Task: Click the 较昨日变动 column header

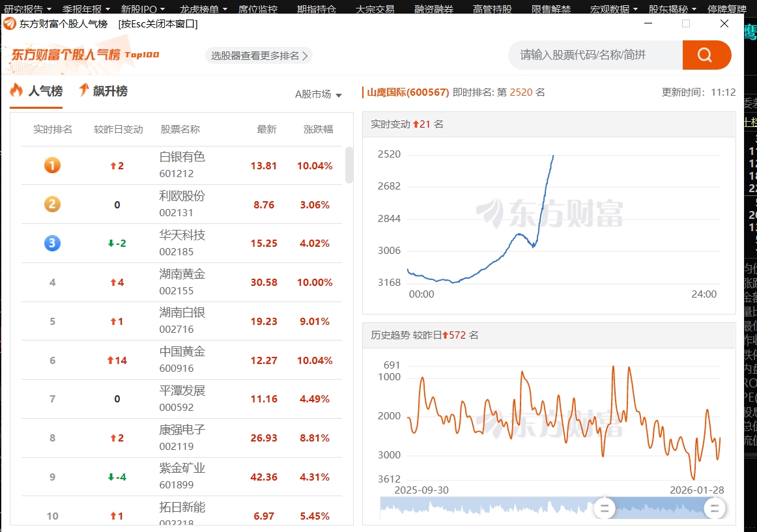Action: point(119,130)
